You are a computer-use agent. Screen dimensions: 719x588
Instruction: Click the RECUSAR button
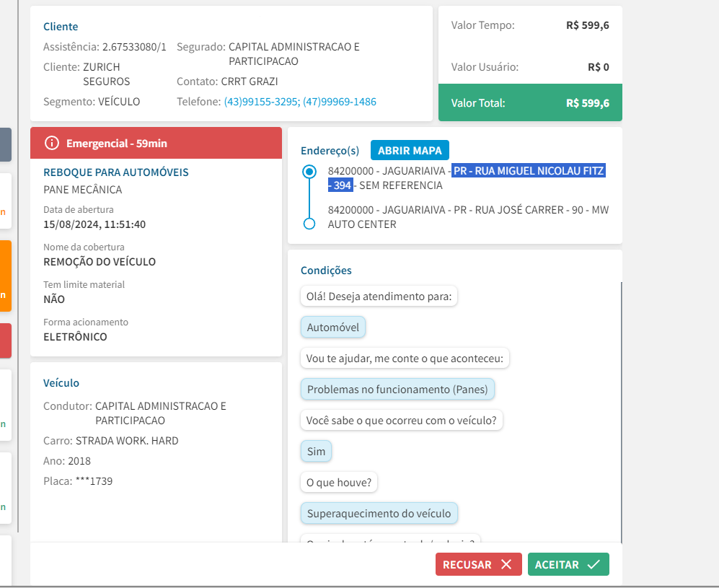tap(478, 564)
